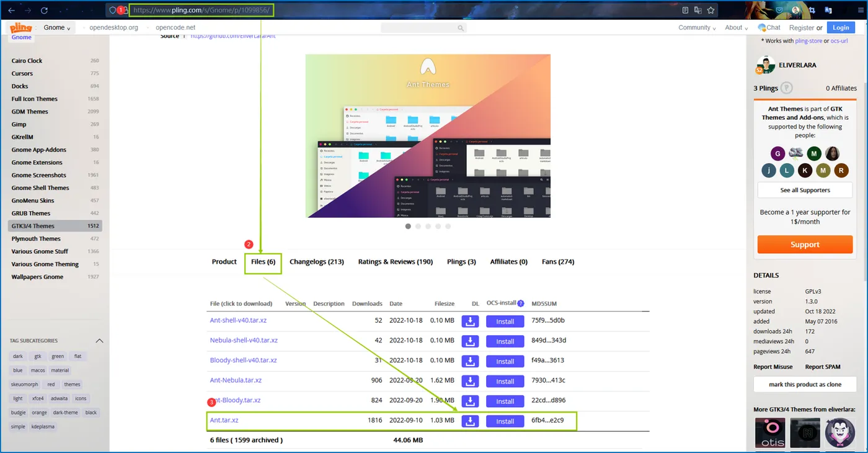Open the Ant-shell-v40.tar.xz file link
868x453 pixels.
tap(238, 320)
